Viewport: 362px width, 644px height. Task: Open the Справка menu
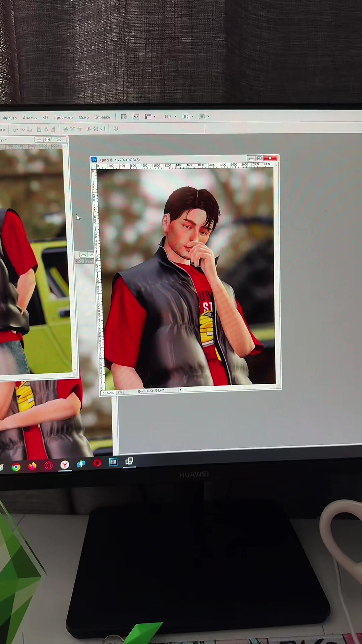point(102,117)
